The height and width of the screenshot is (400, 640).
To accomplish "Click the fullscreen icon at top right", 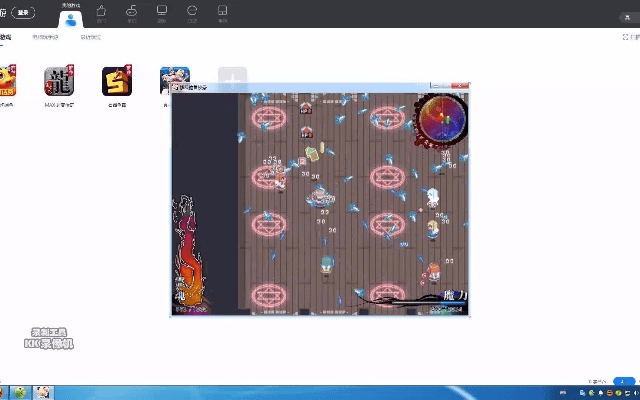I will pyautogui.click(x=625, y=37).
